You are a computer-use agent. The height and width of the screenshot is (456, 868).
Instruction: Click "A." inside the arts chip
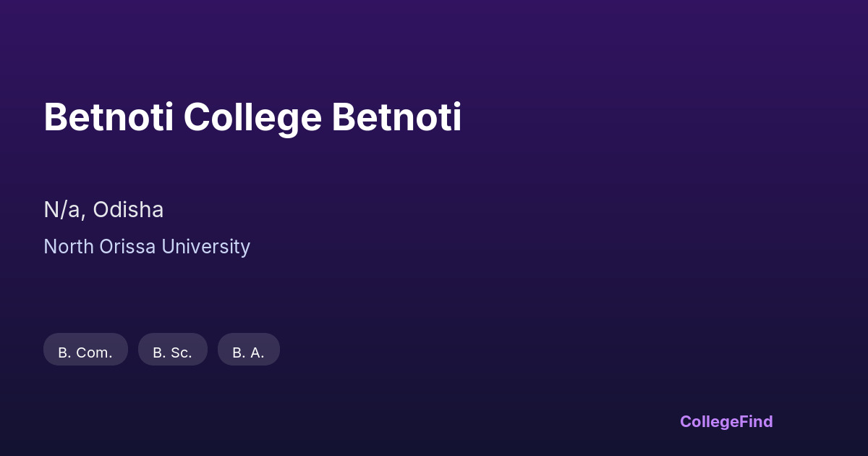click(257, 352)
